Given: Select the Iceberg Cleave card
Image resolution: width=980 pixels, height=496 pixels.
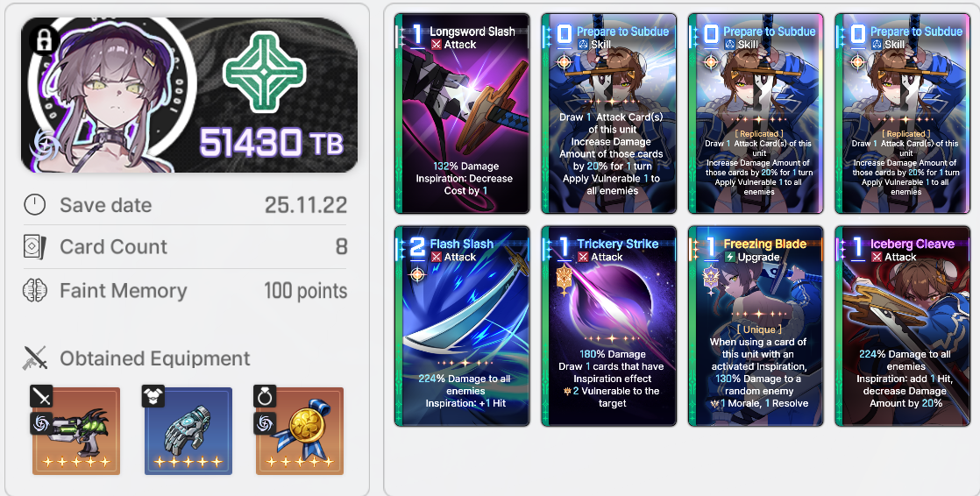Looking at the screenshot, I should click(903, 326).
